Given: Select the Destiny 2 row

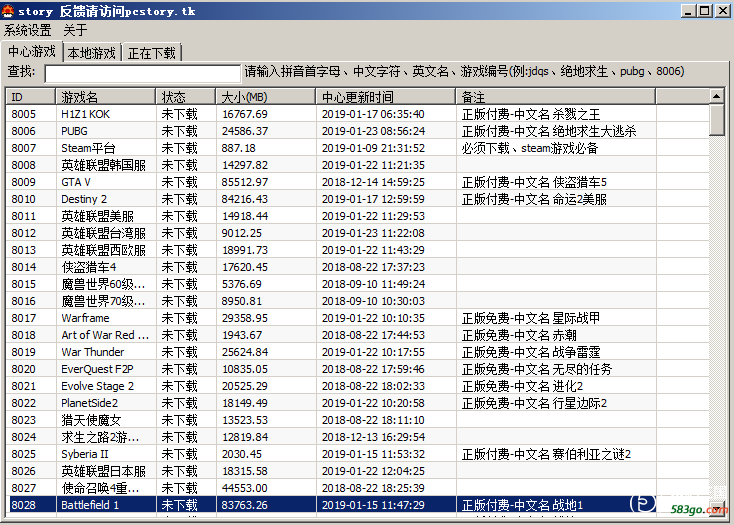Looking at the screenshot, I should point(358,199).
